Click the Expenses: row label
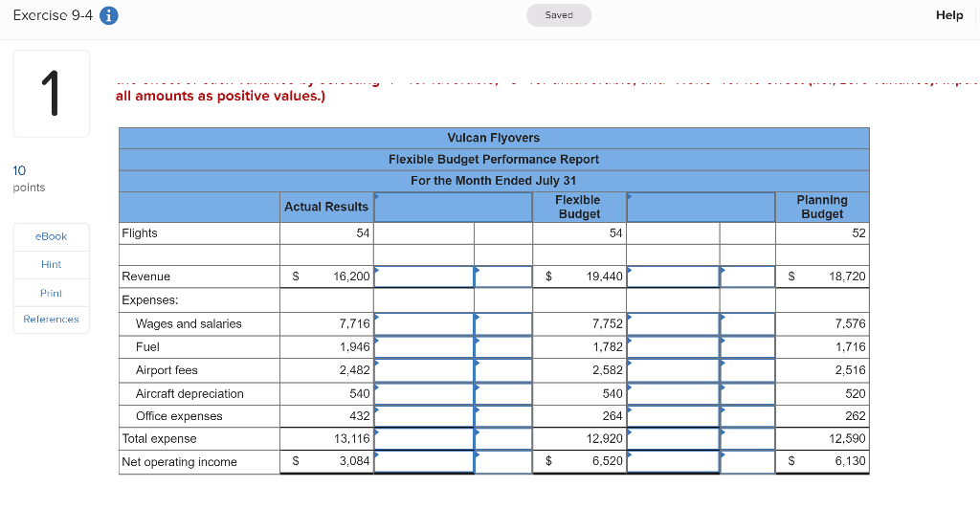980x531 pixels. 150,299
